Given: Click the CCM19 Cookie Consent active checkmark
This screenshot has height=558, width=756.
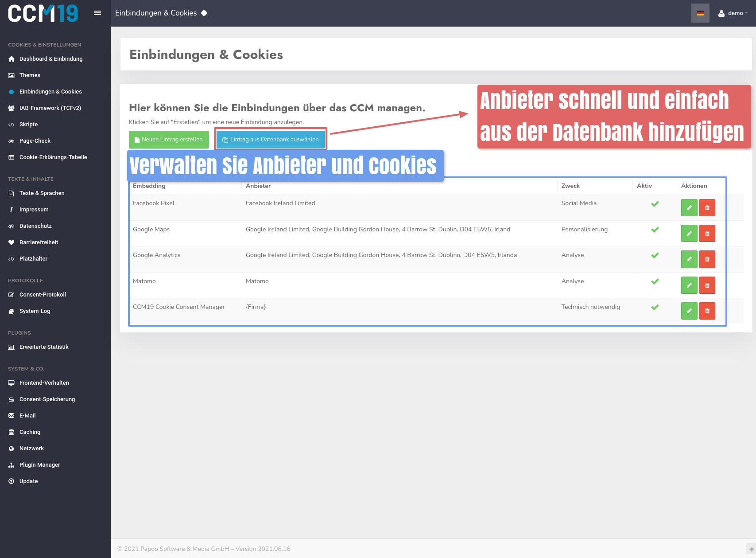Looking at the screenshot, I should [x=655, y=307].
